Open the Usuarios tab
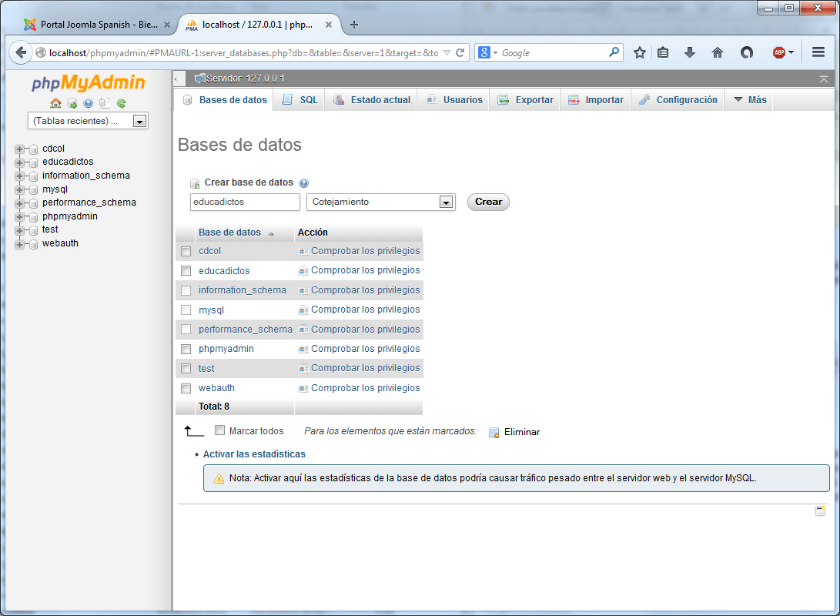Image resolution: width=840 pixels, height=616 pixels. [454, 100]
